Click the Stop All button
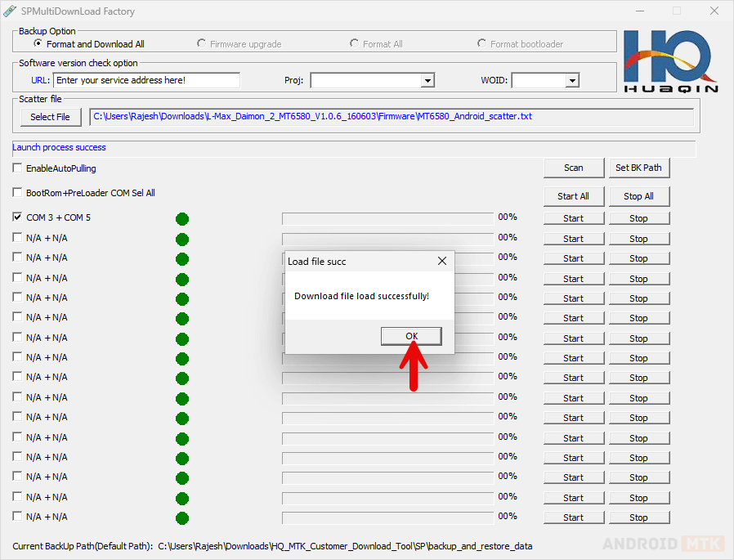 [638, 196]
